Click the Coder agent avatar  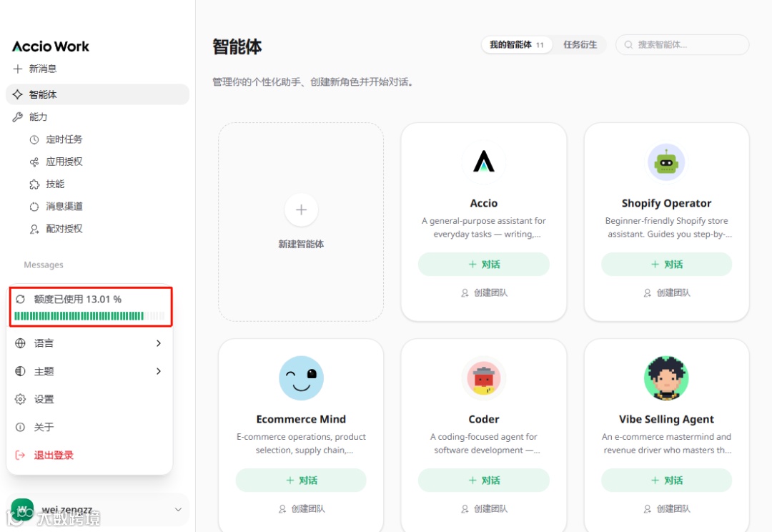pos(483,378)
